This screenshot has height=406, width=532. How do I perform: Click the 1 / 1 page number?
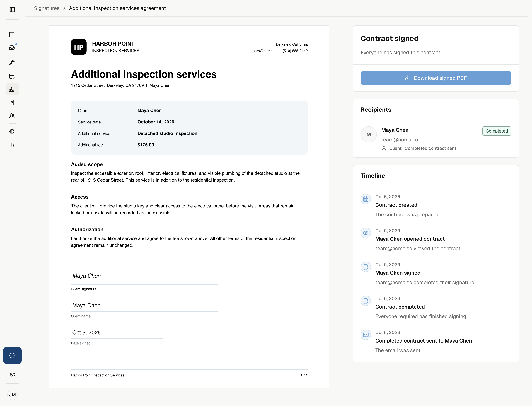click(x=304, y=375)
